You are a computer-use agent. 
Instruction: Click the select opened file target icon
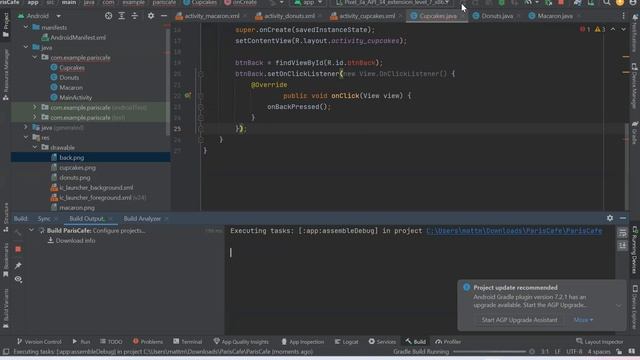click(x=109, y=16)
